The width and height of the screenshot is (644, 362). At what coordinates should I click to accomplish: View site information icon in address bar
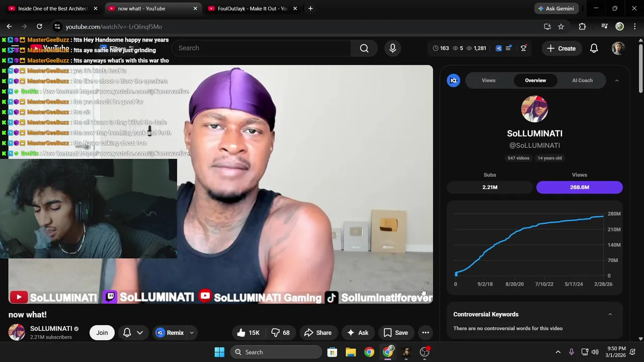click(57, 27)
